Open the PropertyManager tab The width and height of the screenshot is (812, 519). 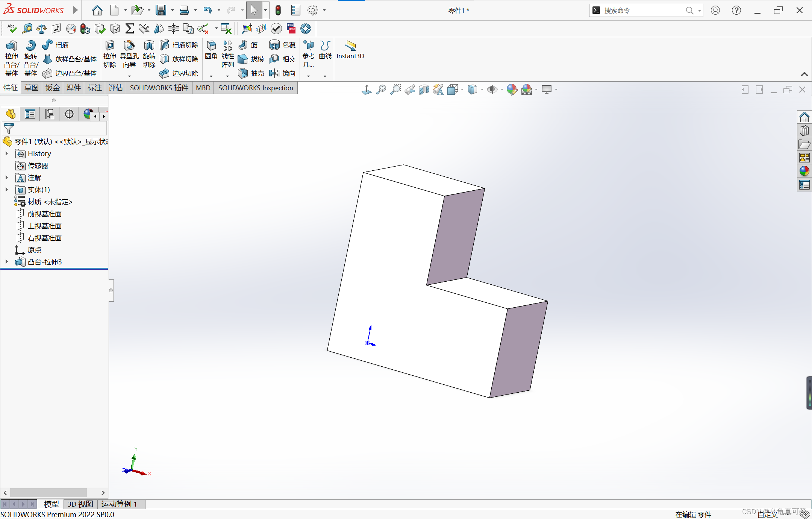point(30,114)
